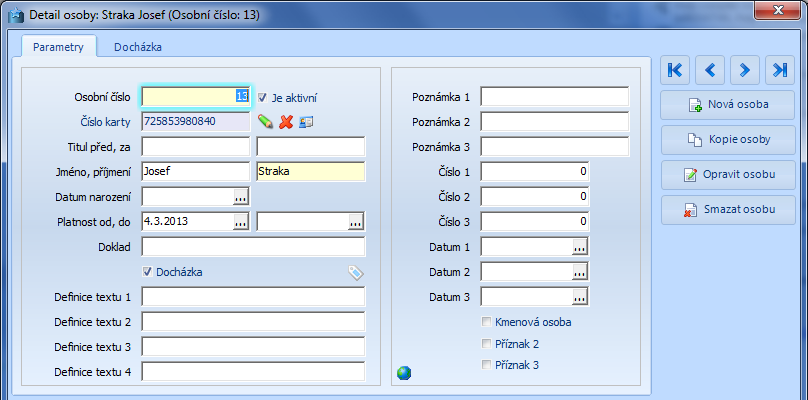Screen dimensions: 808x400
Task: Click the Poznámka 3 input field
Action: pos(555,146)
